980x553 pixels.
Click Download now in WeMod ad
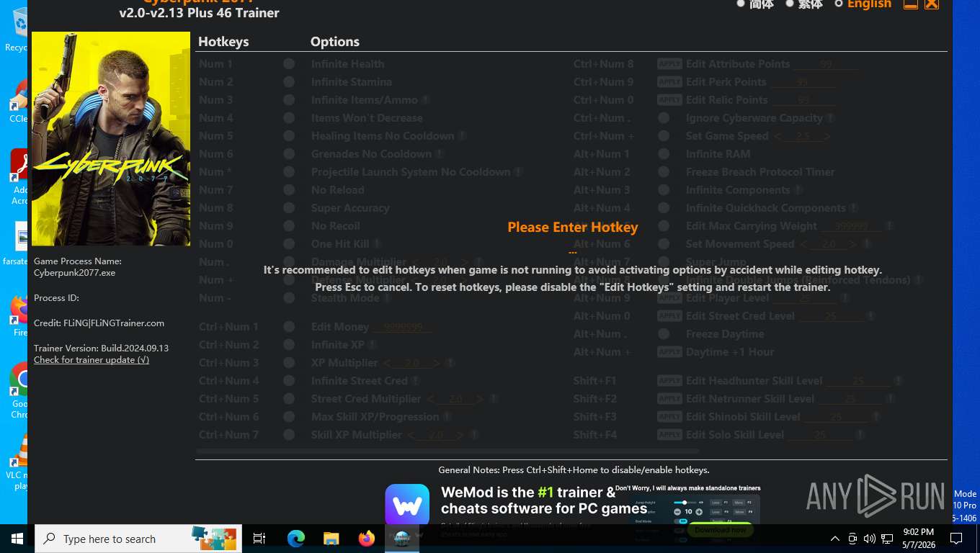point(721,530)
